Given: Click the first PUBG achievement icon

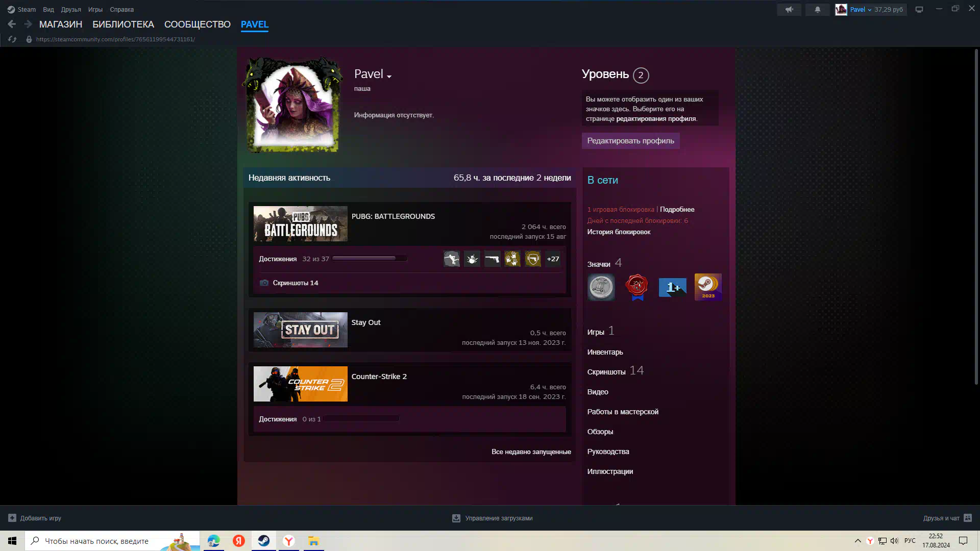Looking at the screenshot, I should coord(452,259).
